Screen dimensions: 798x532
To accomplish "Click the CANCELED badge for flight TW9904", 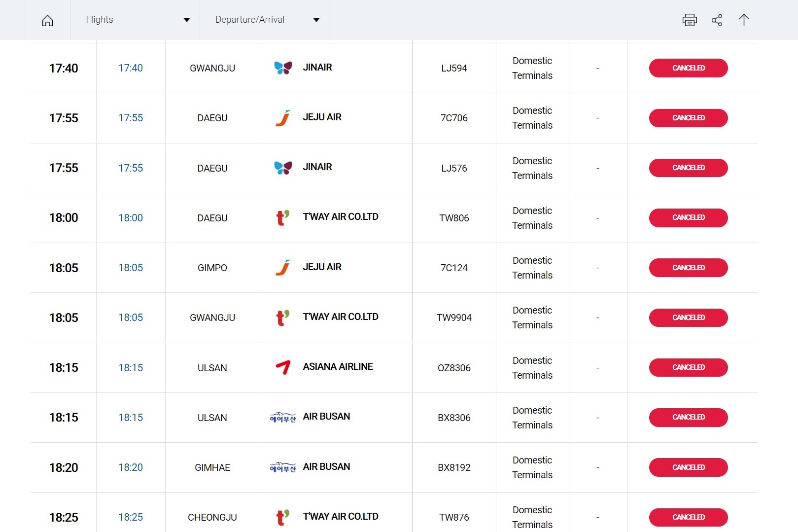I will [x=688, y=318].
